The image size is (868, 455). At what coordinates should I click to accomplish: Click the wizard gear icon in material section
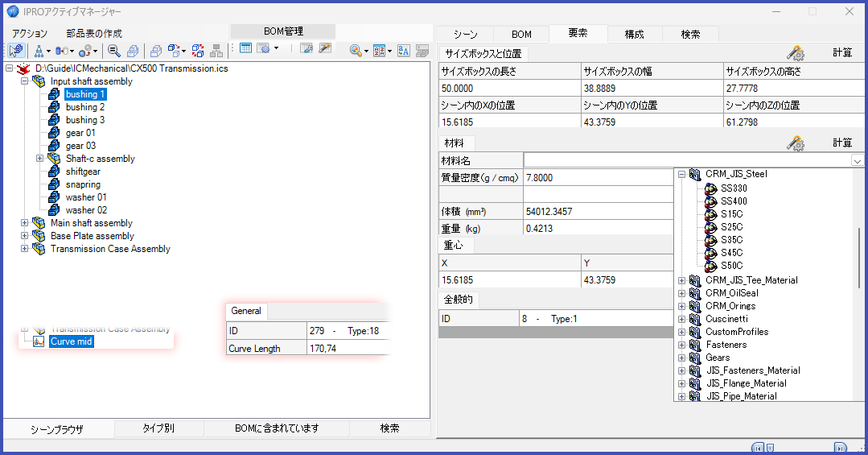[795, 143]
